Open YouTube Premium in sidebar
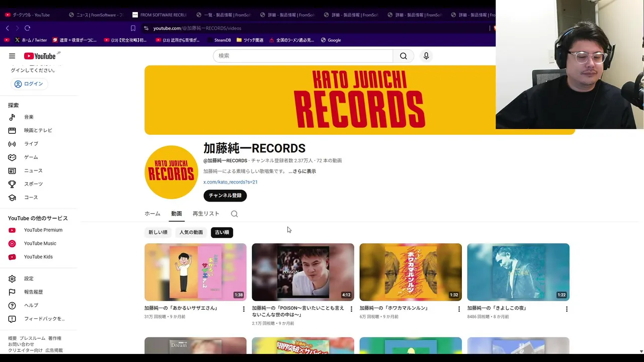This screenshot has width=644, height=362. [39, 230]
